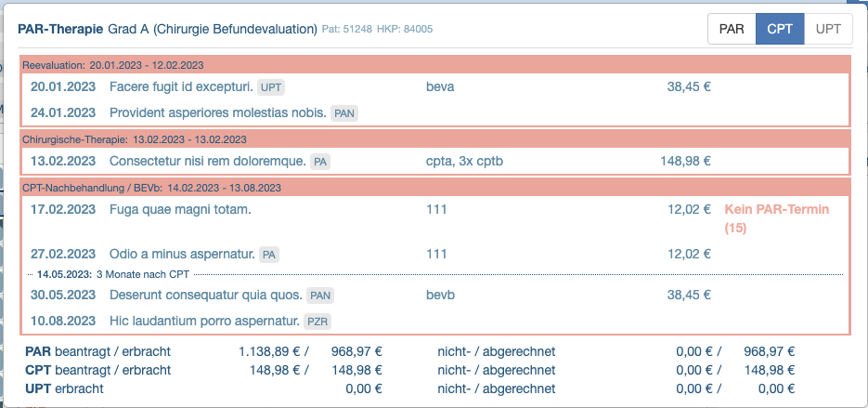Select the Reevaluation section header
868x408 pixels.
(x=434, y=65)
